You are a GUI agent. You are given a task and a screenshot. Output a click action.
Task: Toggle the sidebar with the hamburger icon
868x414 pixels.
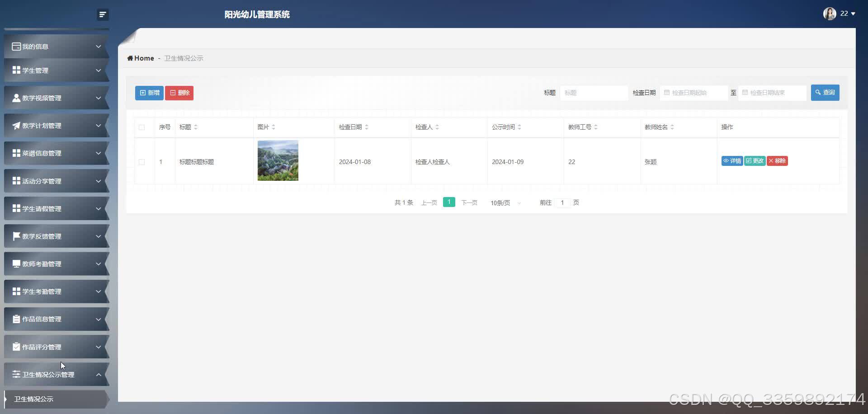103,14
